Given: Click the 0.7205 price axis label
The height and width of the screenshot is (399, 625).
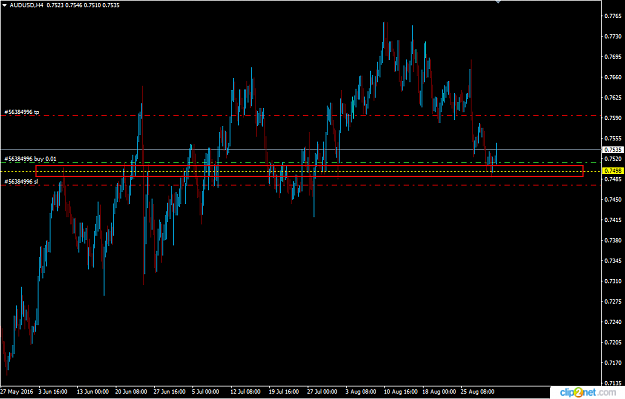Looking at the screenshot, I should coord(613,342).
